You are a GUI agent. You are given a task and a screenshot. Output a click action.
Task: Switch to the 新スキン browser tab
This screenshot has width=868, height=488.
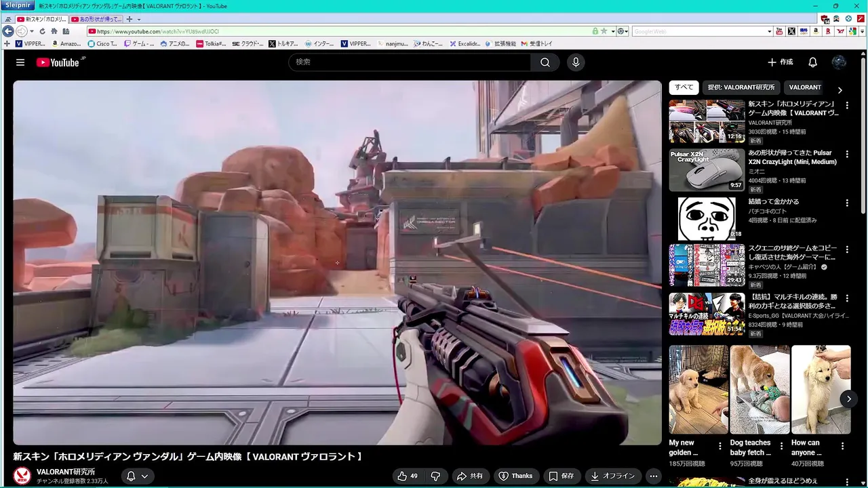pyautogui.click(x=41, y=19)
